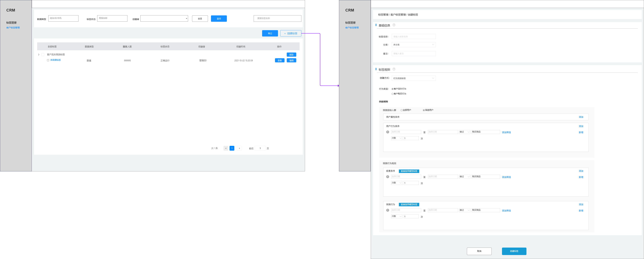Click 添加 in the 预测行为 section
The image size is (644, 259).
coord(581,205)
